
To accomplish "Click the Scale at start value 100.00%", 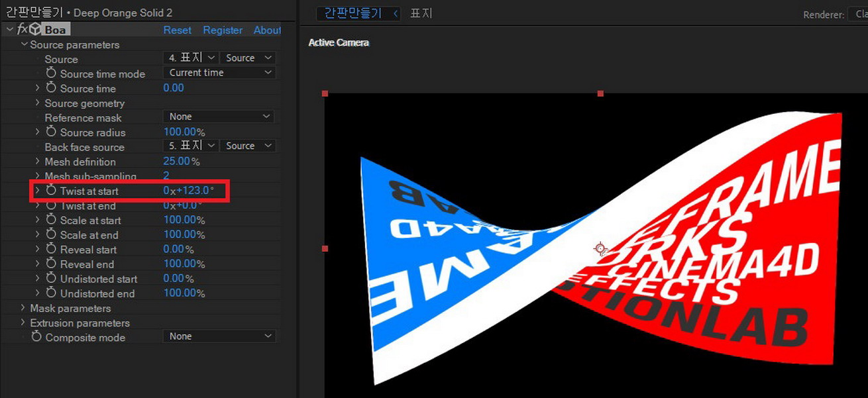I will pos(184,219).
